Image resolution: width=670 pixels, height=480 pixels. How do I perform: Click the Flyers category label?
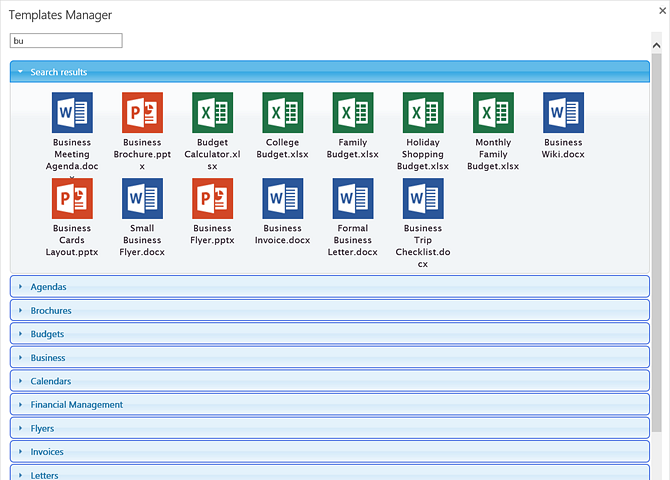point(42,428)
